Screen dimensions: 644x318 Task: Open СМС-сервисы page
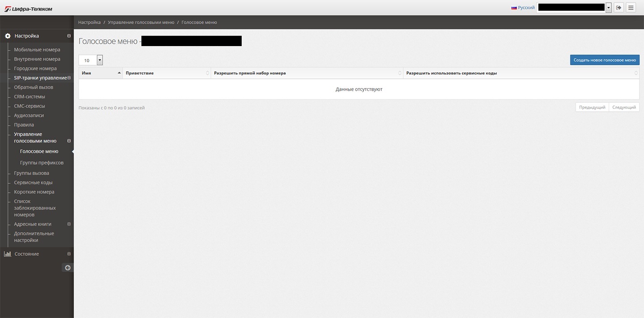(30, 106)
